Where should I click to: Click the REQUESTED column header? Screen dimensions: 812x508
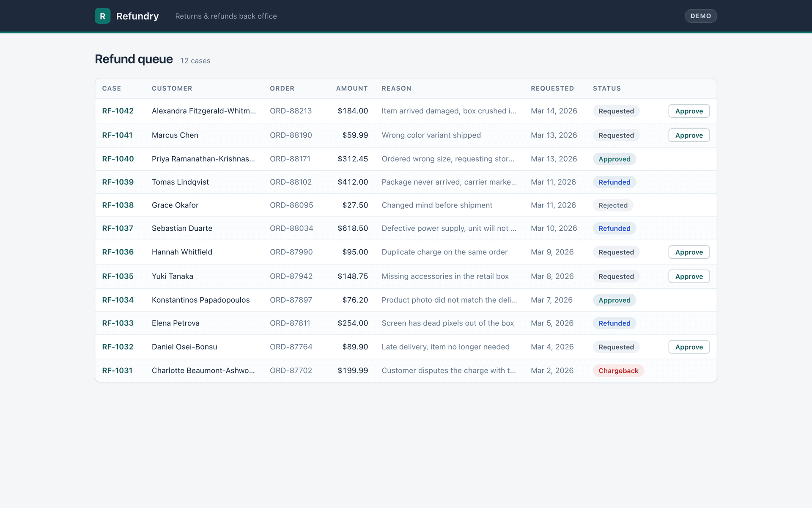pyautogui.click(x=552, y=88)
